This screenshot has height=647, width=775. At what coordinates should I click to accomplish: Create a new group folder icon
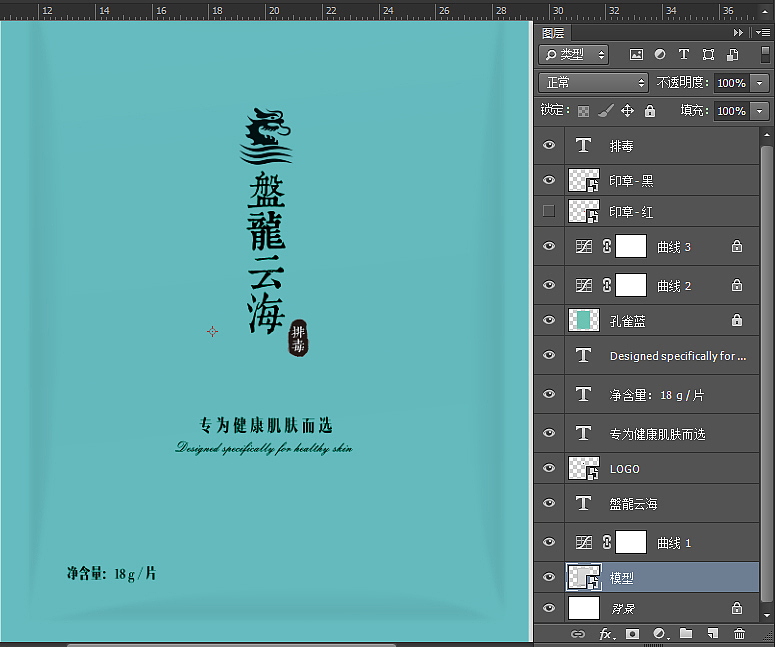pos(686,634)
